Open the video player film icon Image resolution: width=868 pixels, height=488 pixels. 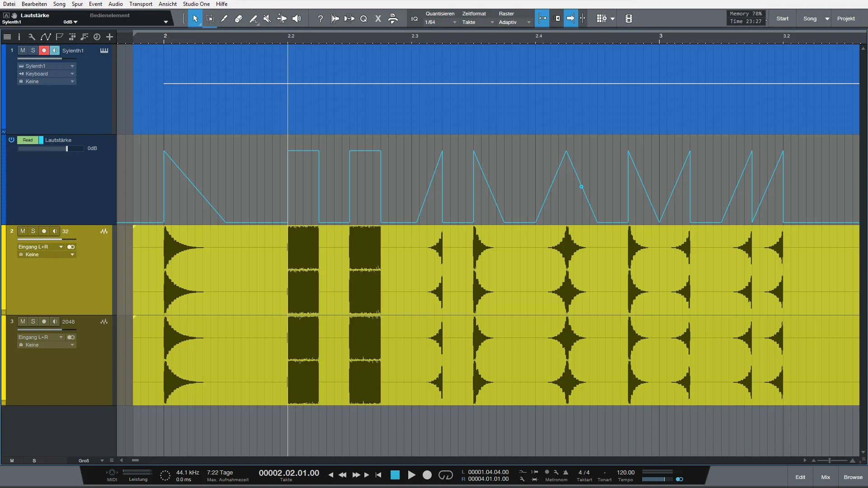[x=628, y=19]
